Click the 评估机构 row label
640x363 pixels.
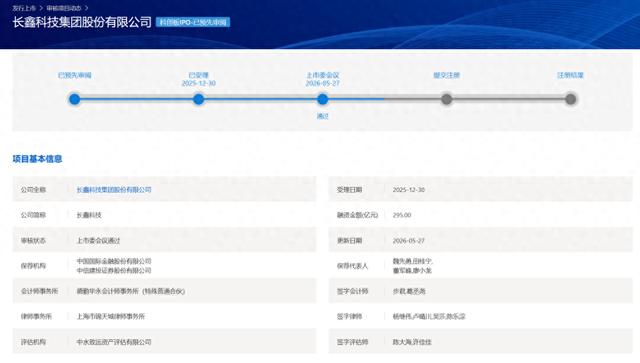point(33,342)
